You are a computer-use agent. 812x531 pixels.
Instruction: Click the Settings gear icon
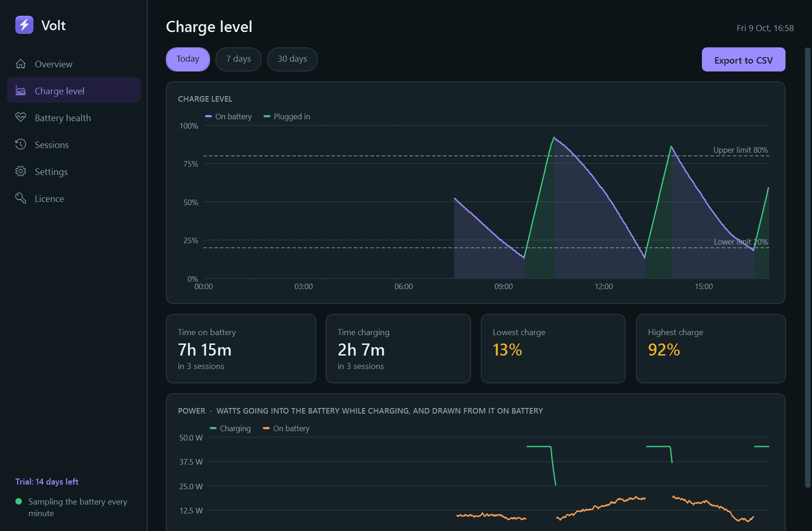[20, 171]
